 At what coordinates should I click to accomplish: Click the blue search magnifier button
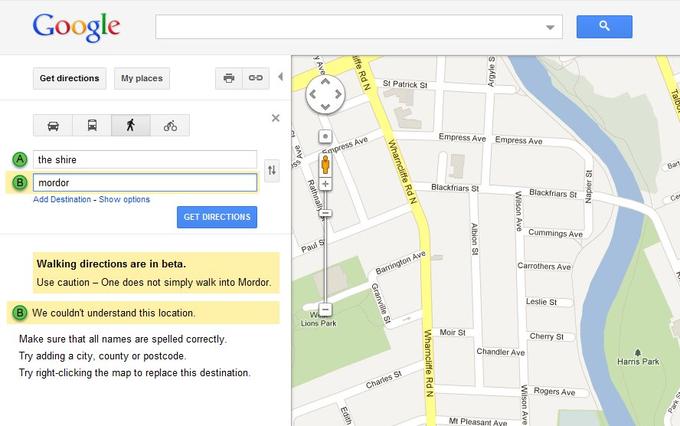click(x=604, y=26)
